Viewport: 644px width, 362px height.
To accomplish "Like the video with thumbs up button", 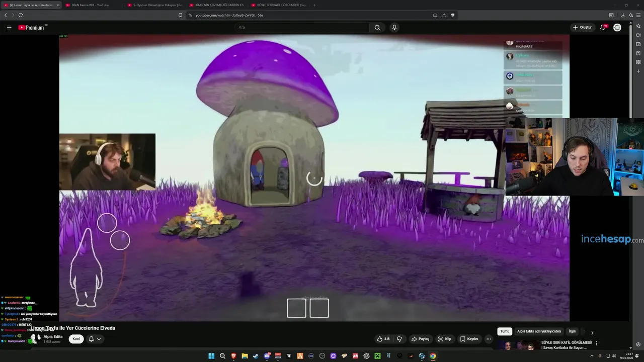I will (x=383, y=339).
